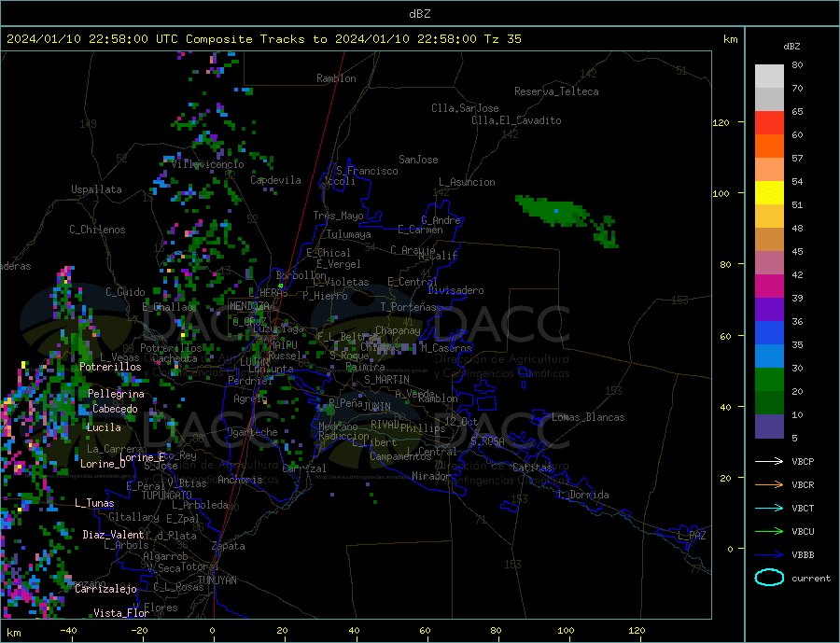Click the Villavicencio map label
The width and height of the screenshot is (840, 643).
pos(208,164)
